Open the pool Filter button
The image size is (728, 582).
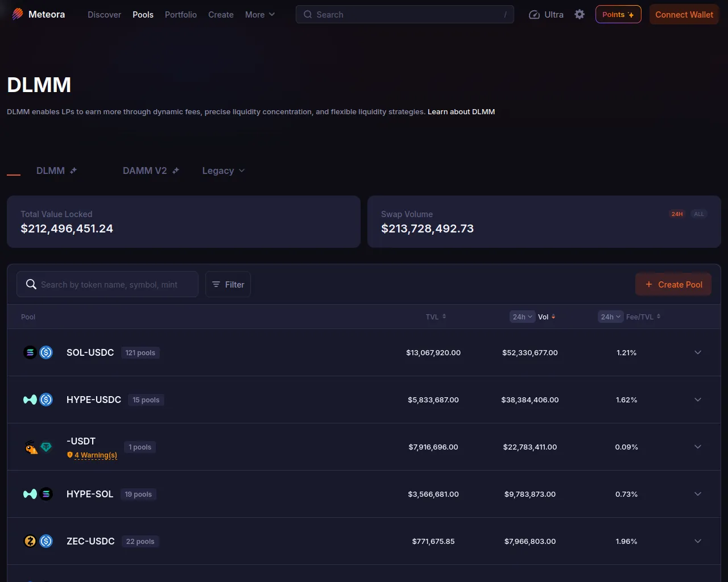(228, 284)
